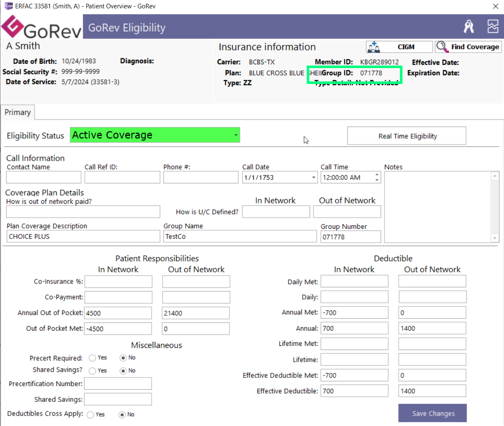Click In Network Out of Pocket Met -4500

point(118,329)
